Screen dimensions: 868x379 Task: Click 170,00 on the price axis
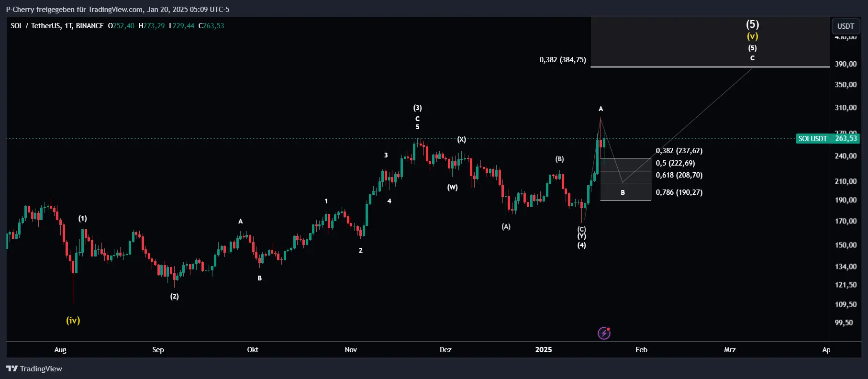pyautogui.click(x=846, y=221)
